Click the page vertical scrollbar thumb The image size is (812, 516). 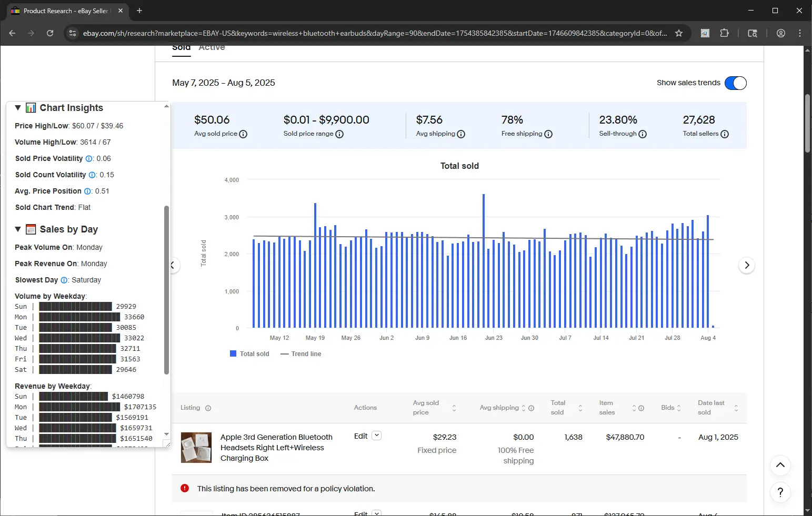[x=808, y=124]
